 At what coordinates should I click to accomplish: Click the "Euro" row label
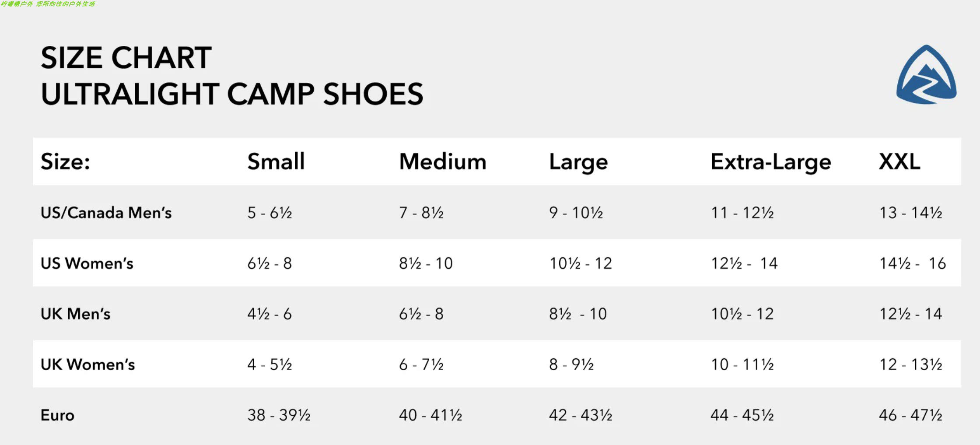pyautogui.click(x=57, y=415)
